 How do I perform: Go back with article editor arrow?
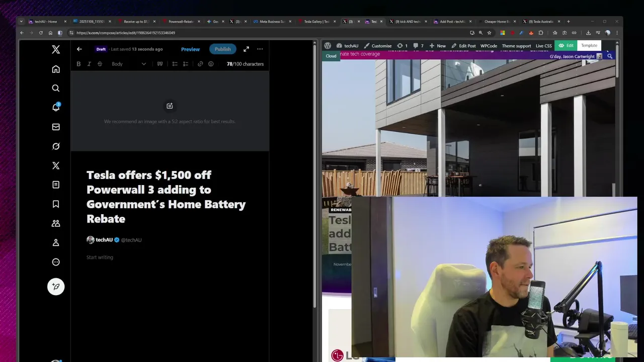79,49
